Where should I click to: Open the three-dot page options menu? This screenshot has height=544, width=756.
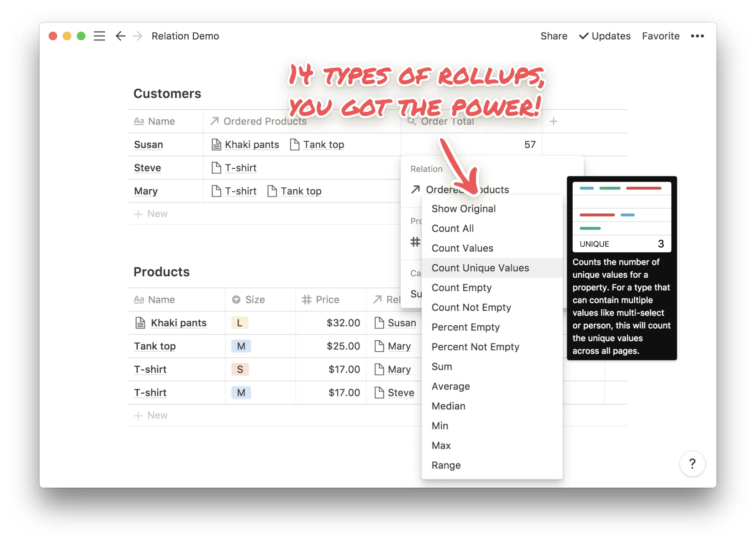tap(697, 36)
